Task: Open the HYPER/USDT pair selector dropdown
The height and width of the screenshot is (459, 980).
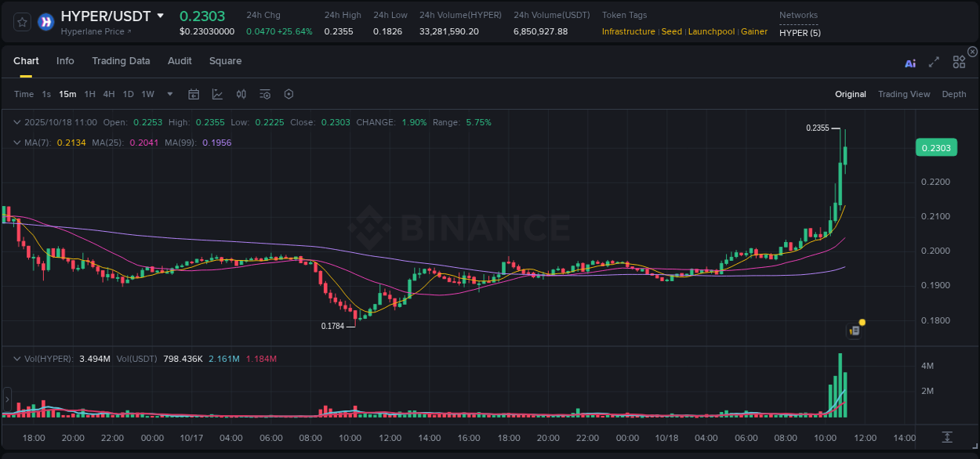Action: 162,16
